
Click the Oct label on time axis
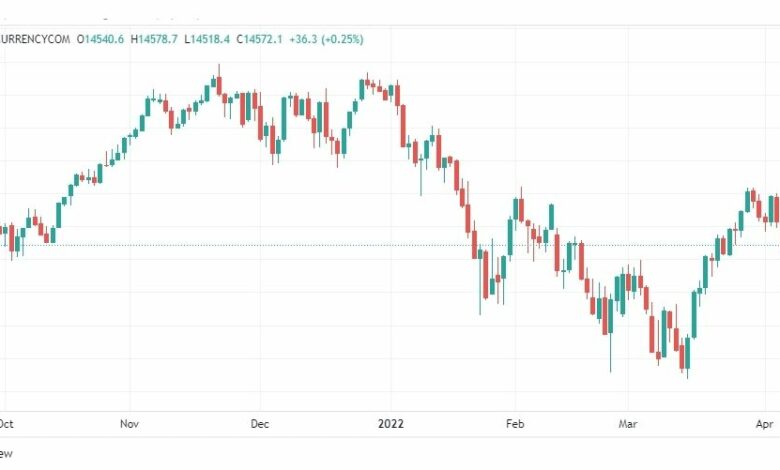pyautogui.click(x=6, y=424)
